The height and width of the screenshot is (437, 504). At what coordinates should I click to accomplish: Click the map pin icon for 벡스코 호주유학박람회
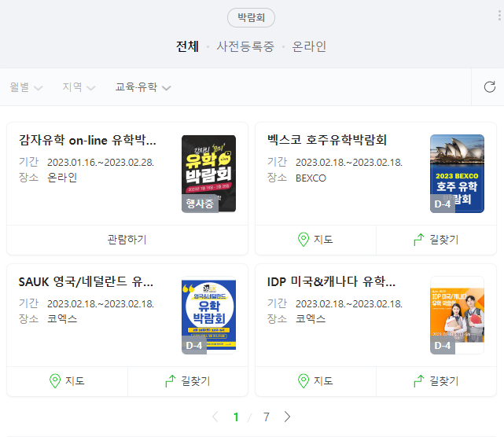303,240
